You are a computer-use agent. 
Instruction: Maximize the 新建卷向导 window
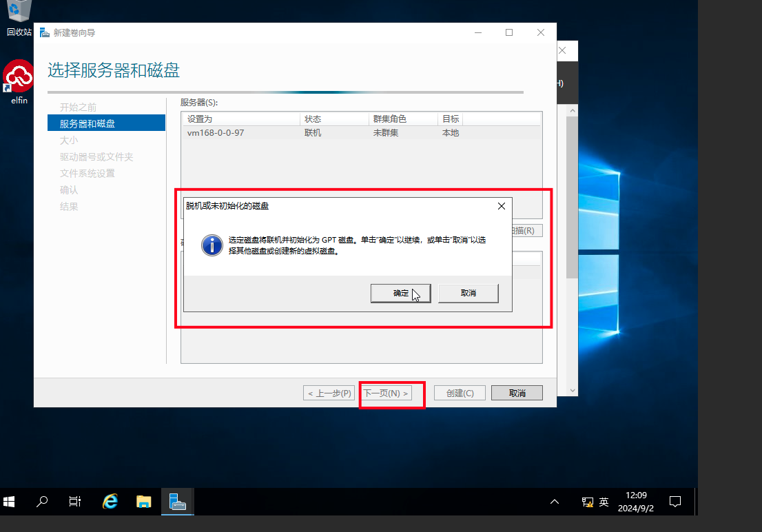point(509,32)
